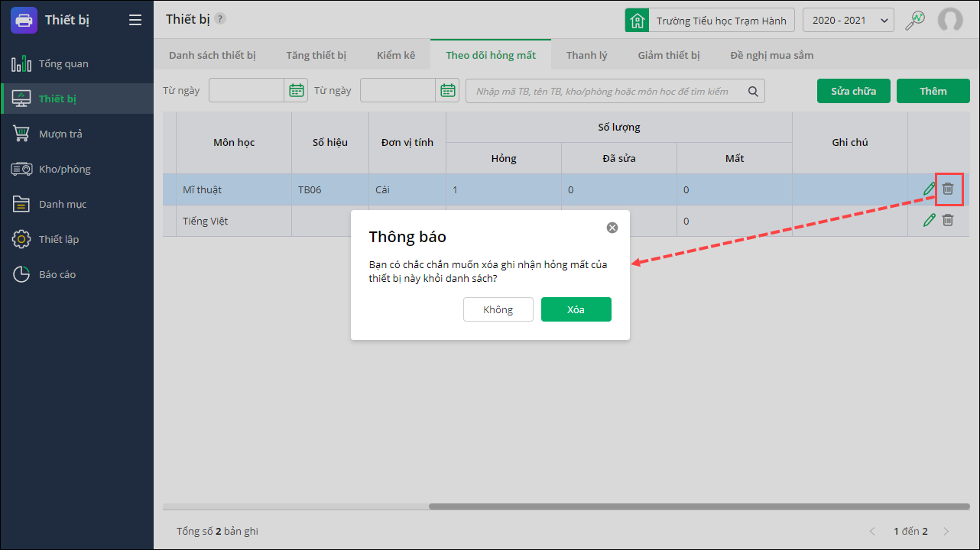Click the Mĩ thuật cell in the table
The width and height of the screenshot is (980, 550).
pos(234,189)
